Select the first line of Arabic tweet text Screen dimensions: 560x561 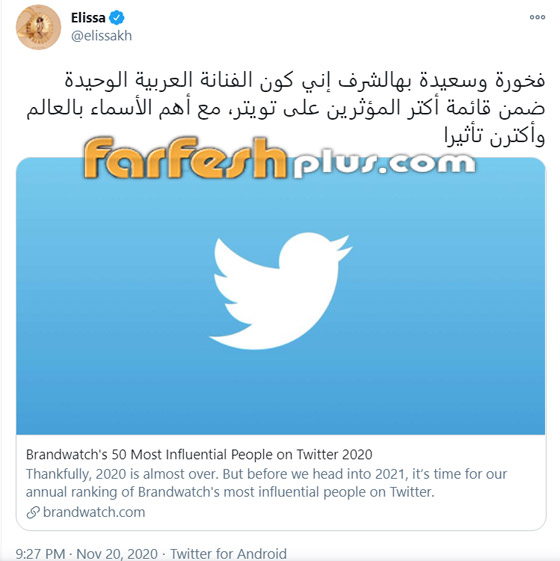coord(305,81)
